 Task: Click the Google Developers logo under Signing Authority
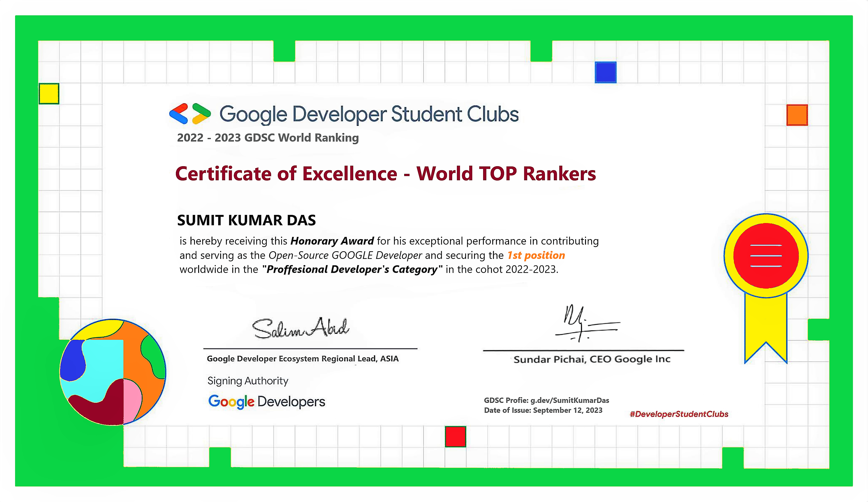click(267, 401)
